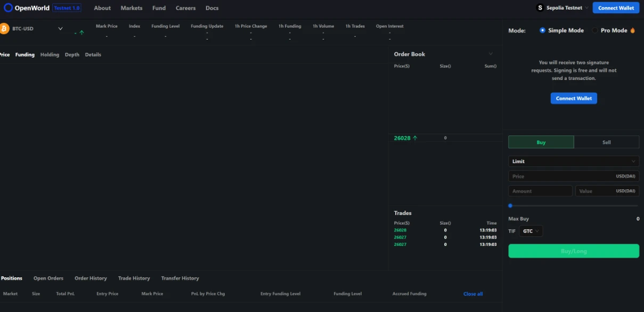Click the Close all link
The image size is (644, 312).
tap(472, 294)
